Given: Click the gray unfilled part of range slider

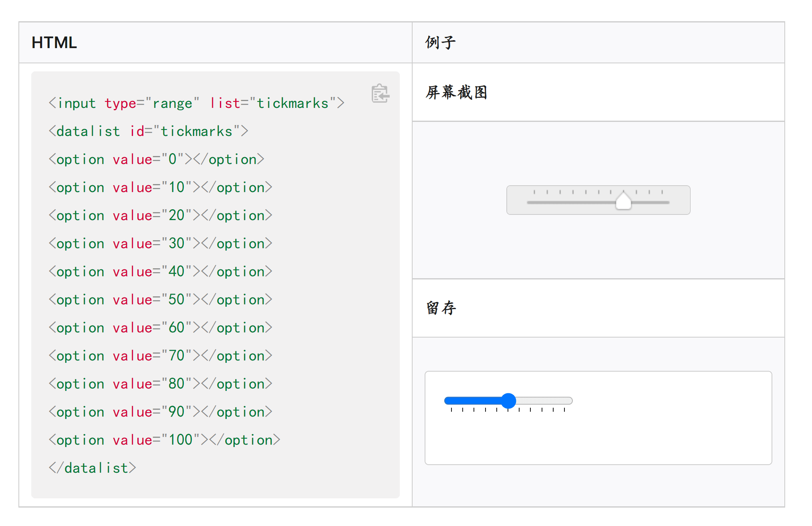Looking at the screenshot, I should pos(545,401).
